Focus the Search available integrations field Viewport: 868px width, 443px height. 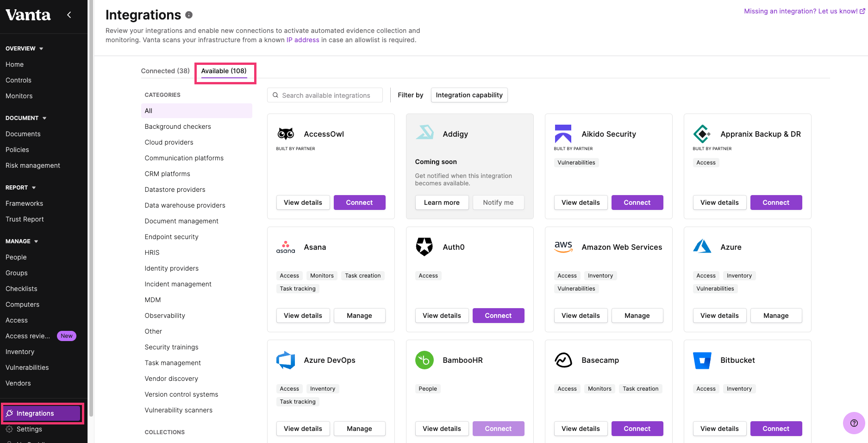pos(325,95)
